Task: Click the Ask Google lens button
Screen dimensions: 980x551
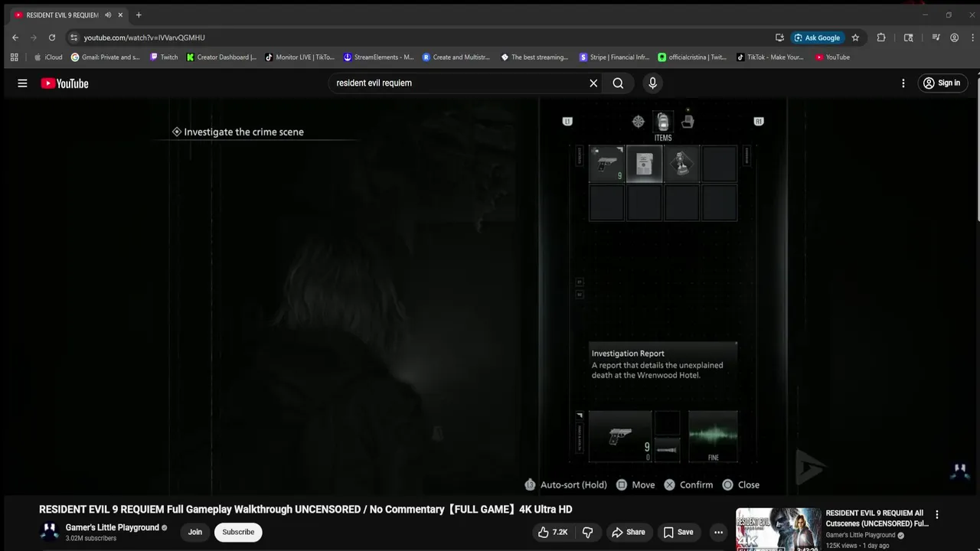Action: (817, 37)
